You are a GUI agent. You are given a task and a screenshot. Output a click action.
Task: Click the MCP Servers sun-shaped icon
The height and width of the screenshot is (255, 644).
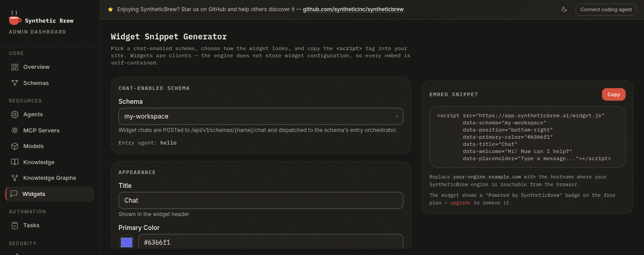coord(15,131)
